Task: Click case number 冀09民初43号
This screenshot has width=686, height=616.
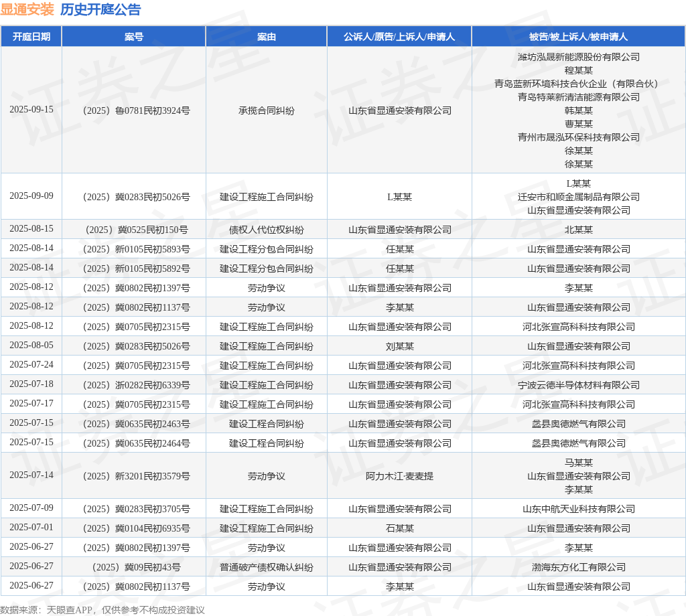Action: (137, 568)
